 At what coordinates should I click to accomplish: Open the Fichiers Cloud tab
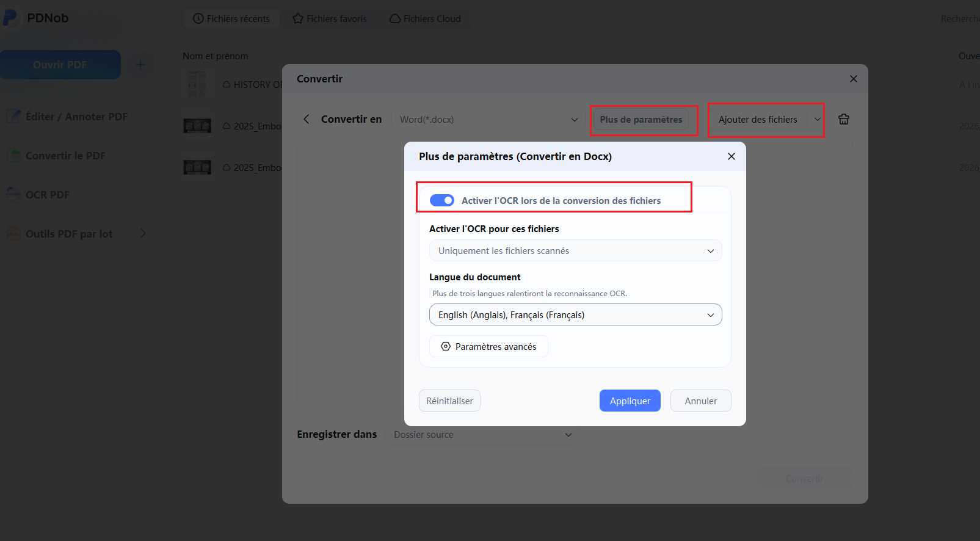pos(425,19)
